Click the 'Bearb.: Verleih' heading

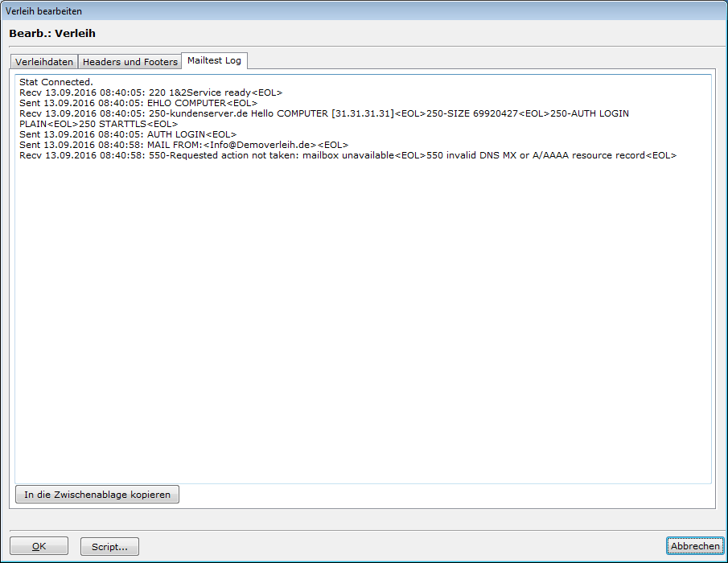pyautogui.click(x=52, y=34)
